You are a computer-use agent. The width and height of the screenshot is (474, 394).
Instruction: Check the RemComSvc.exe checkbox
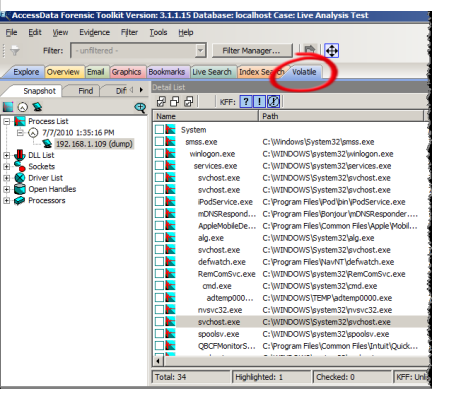[x=159, y=273]
